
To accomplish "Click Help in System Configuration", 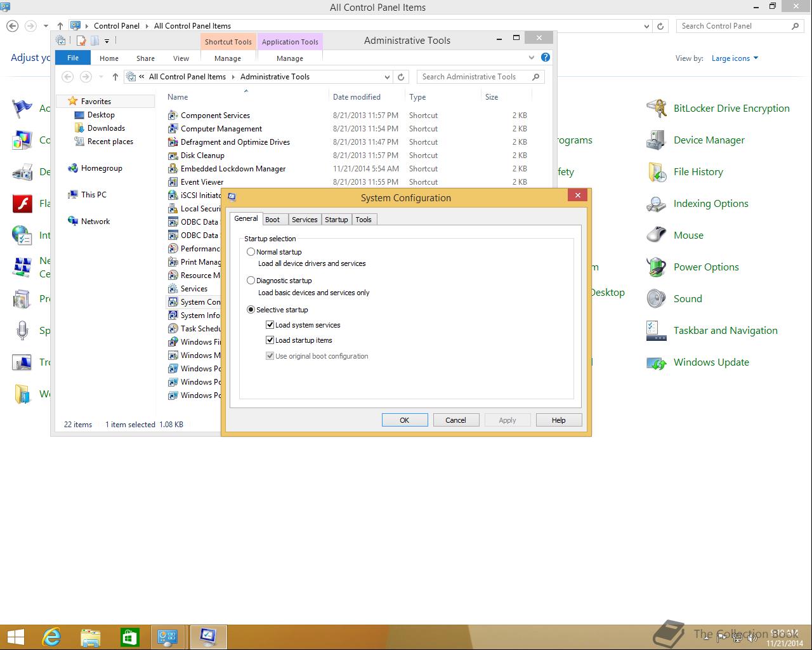I will (559, 420).
